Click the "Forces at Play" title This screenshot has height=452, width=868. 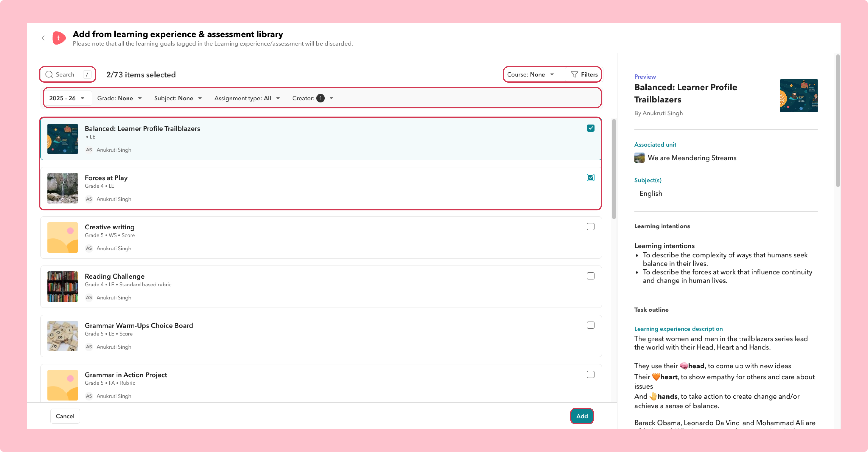[x=106, y=178]
